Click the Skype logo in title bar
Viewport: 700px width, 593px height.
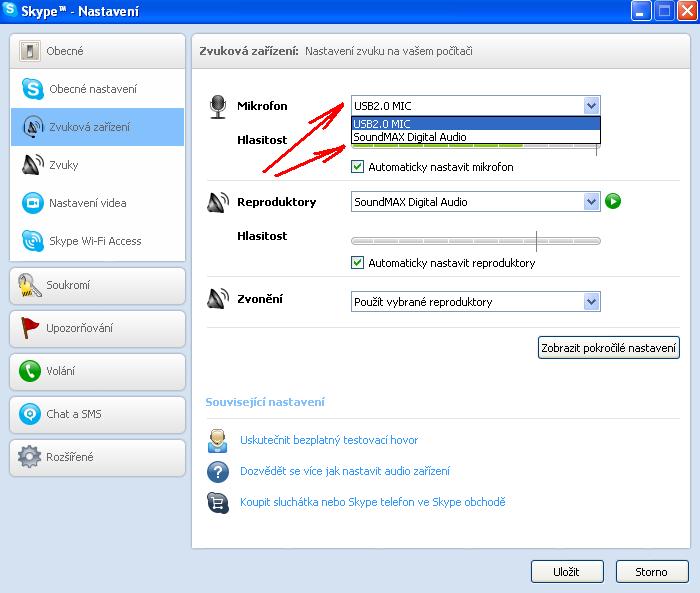tap(10, 10)
